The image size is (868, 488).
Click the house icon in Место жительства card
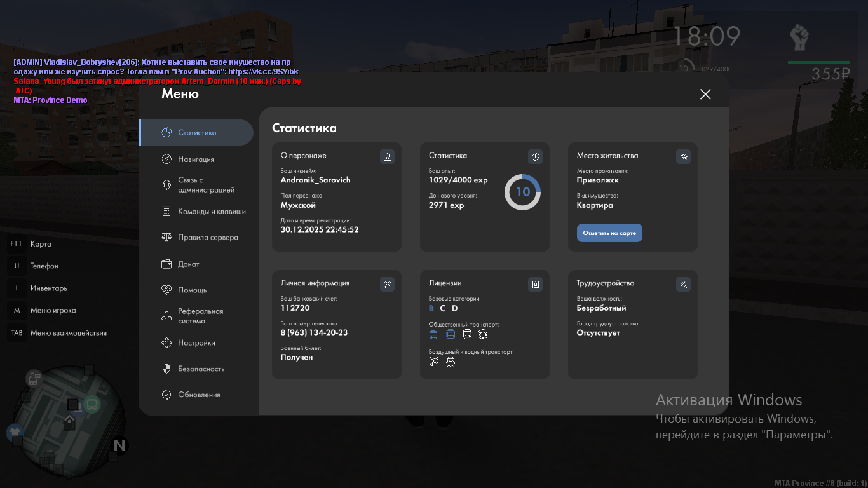683,156
